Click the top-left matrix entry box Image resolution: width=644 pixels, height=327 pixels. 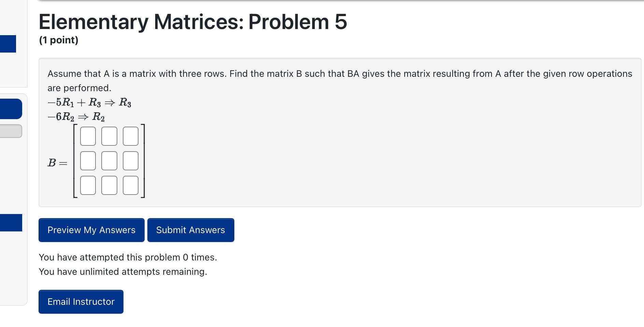[88, 136]
